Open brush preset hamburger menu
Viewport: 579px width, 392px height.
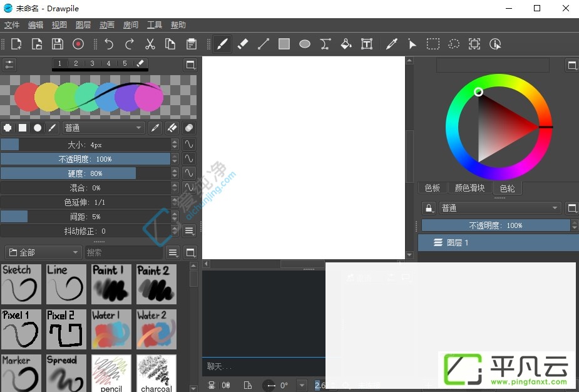(172, 253)
